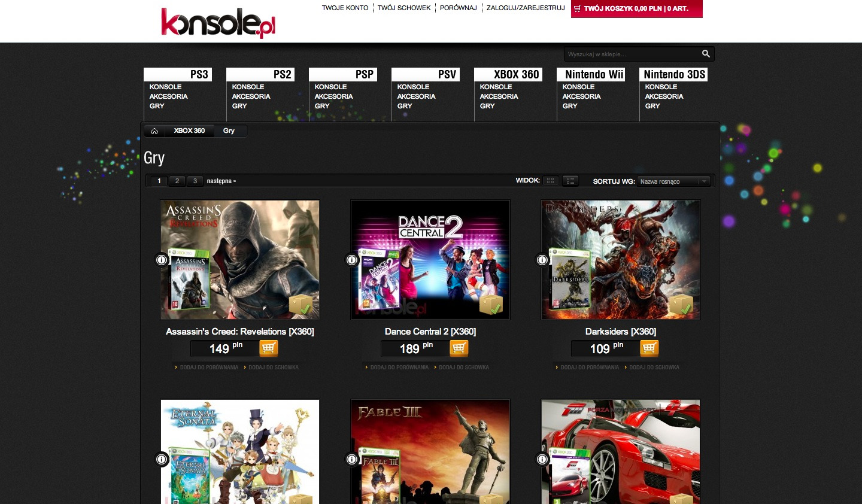Open Dance Central 2 cover image
Image resolution: width=862 pixels, height=504 pixels.
pyautogui.click(x=430, y=260)
